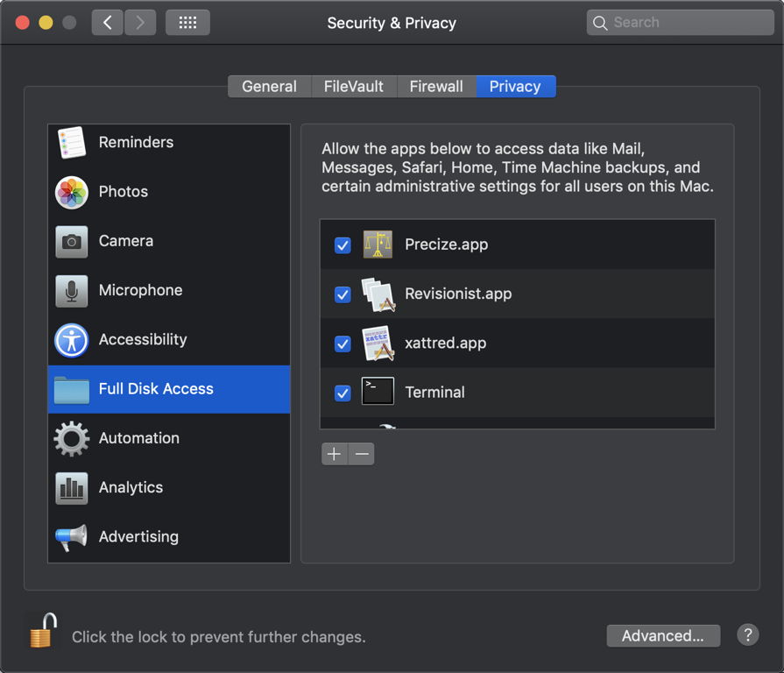Click the Reminders icon in the sidebar
The height and width of the screenshot is (673, 784).
pos(72,142)
